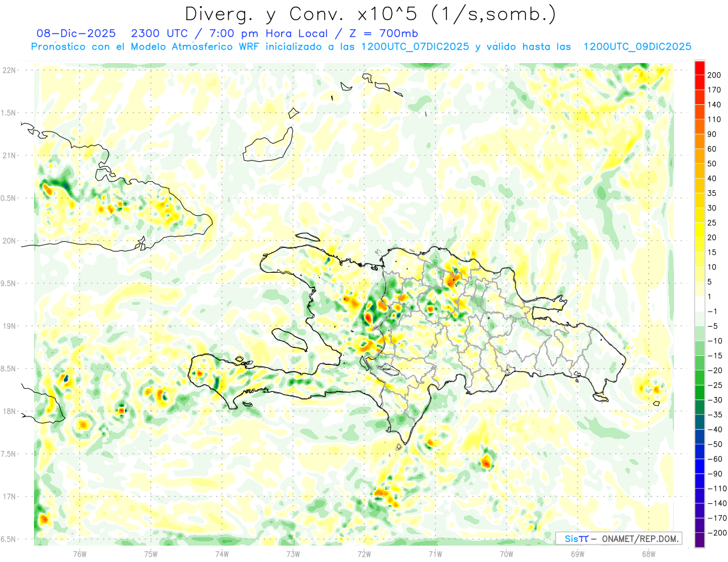Click the "1200UTC_07DIC2025" initialization time

[414, 47]
